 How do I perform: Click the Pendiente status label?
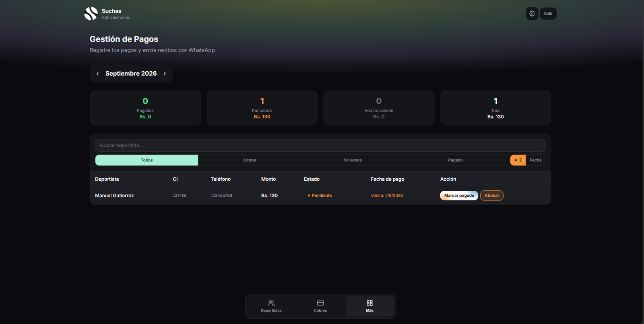[x=320, y=196]
